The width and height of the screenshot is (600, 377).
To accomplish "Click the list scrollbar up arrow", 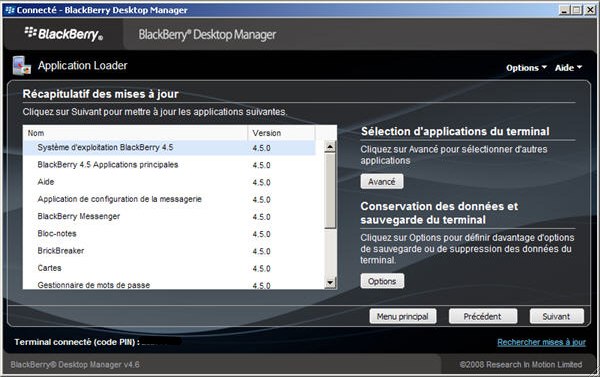I will 330,147.
